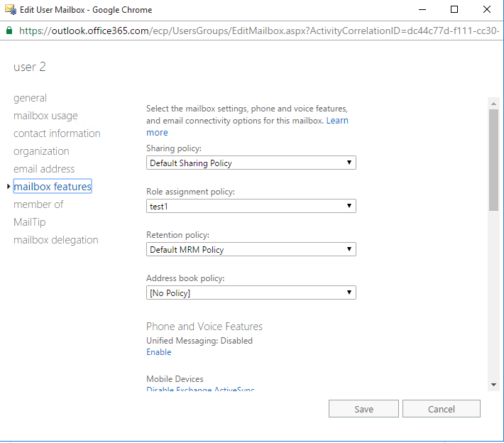
Task: Expand the Retention policy dropdown
Action: click(x=251, y=249)
